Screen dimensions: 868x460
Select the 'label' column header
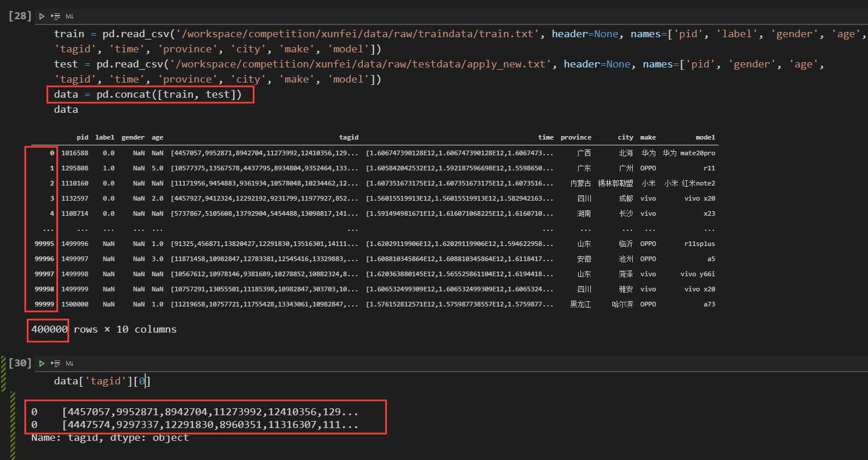pyautogui.click(x=105, y=138)
